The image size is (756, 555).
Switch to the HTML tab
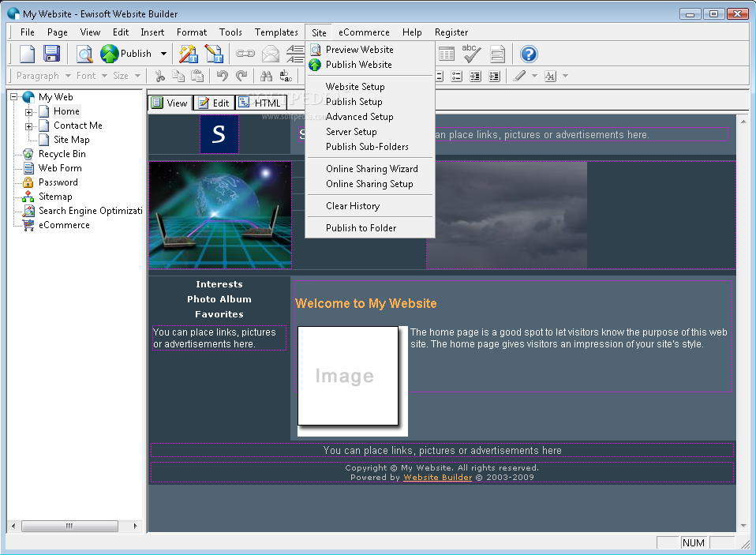(x=260, y=103)
